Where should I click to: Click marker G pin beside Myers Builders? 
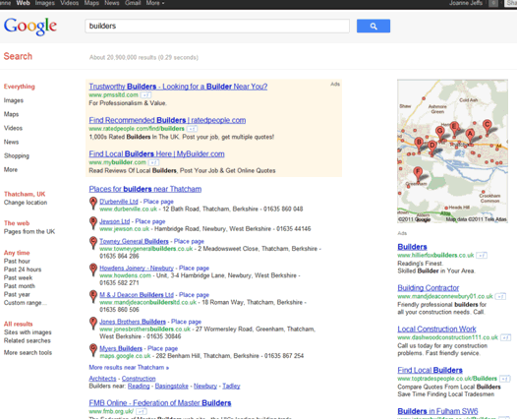[93, 350]
